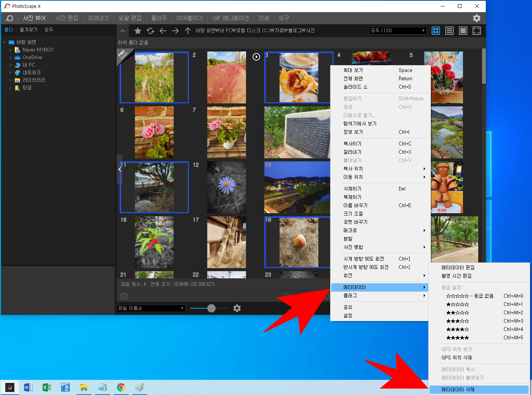Set five star rating Ctrl+Alt+5
The height and width of the screenshot is (395, 532).
point(479,337)
